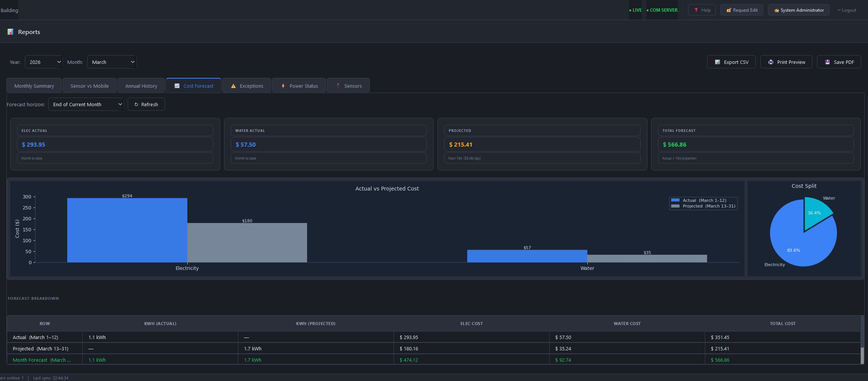Log out using the Logout link
The width and height of the screenshot is (868, 381).
(x=847, y=10)
